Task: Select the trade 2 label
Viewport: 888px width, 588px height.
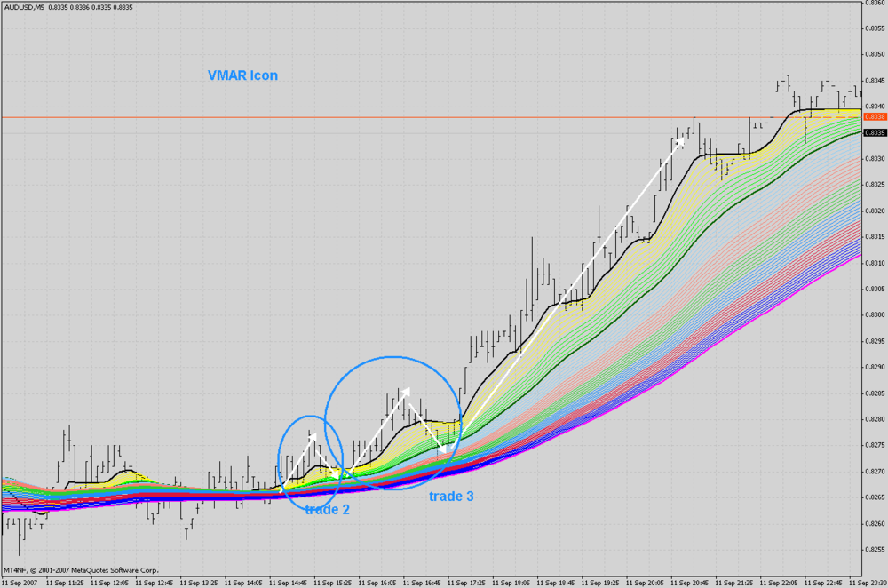Action: (x=328, y=509)
